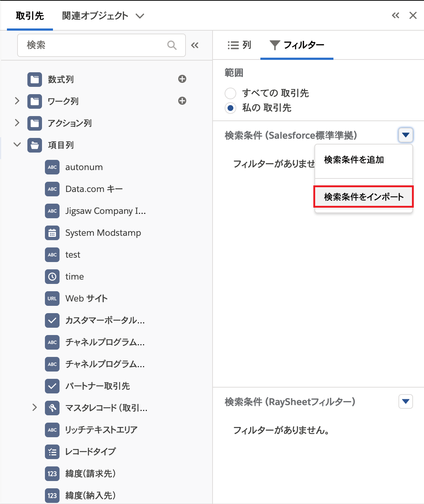Image resolution: width=424 pixels, height=504 pixels.
Task: Expand the ワーク列 folder chevron
Action: point(17,101)
